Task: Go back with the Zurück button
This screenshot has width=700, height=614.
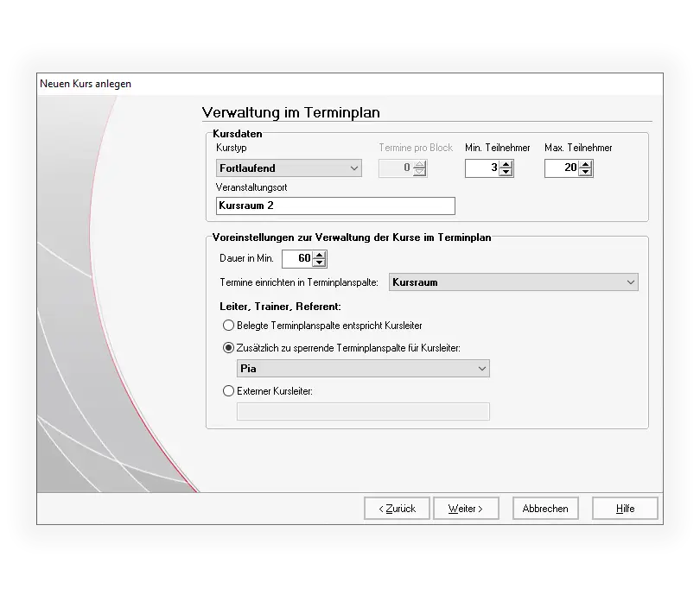Action: click(x=397, y=509)
